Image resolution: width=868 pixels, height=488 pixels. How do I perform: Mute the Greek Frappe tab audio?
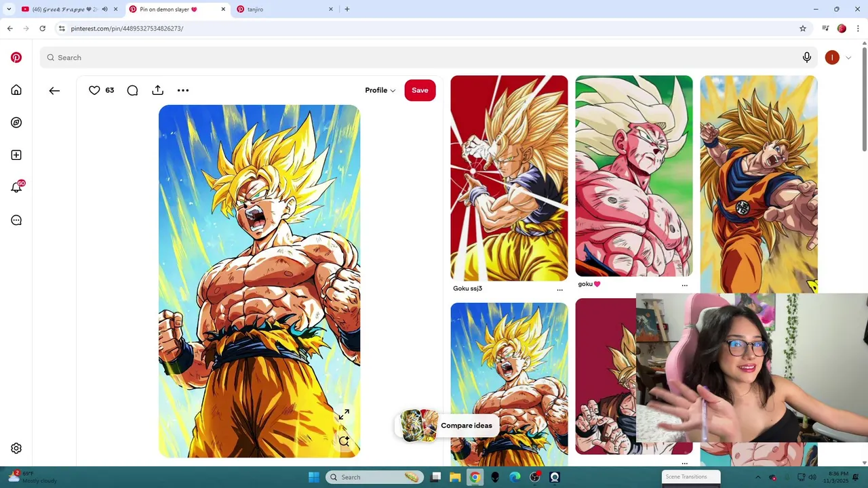point(104,9)
